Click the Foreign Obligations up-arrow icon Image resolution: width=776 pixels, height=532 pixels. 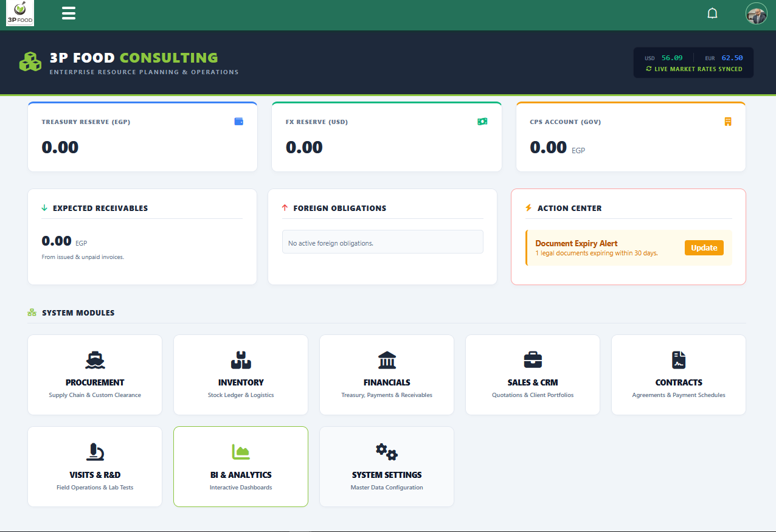(285, 208)
